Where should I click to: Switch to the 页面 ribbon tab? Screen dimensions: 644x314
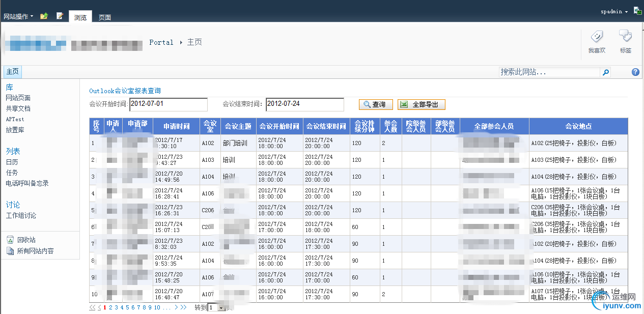(x=105, y=17)
